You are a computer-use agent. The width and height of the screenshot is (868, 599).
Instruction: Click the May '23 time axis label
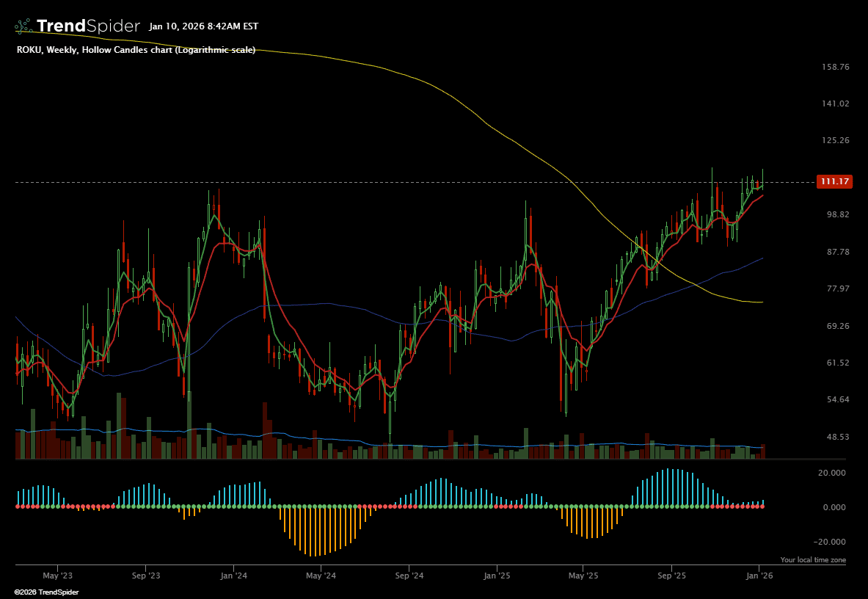click(x=58, y=576)
